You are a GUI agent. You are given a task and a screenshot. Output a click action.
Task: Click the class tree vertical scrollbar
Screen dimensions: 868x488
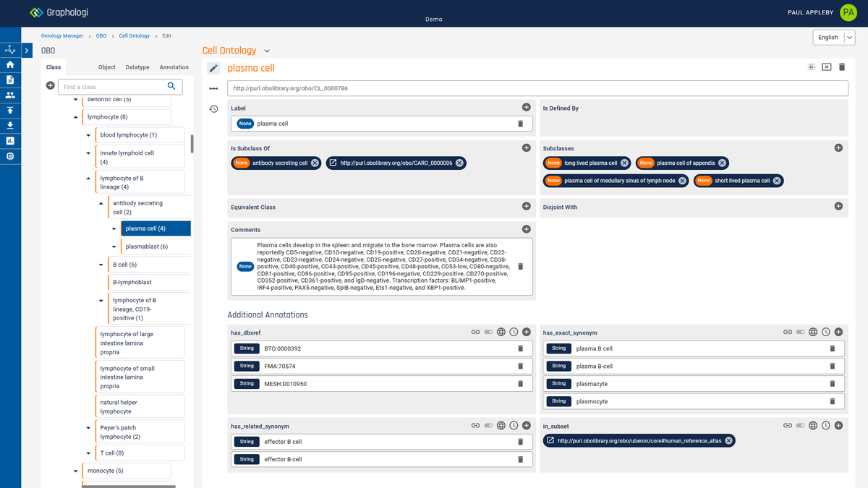pos(192,144)
